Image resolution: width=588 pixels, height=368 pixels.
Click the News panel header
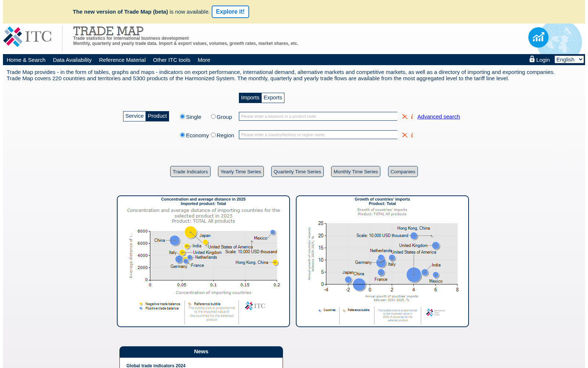(x=201, y=352)
